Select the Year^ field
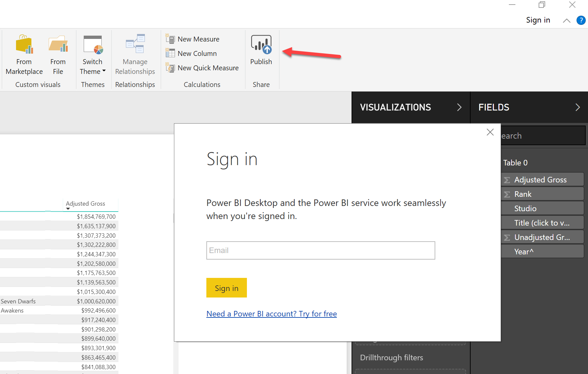Image resolution: width=588 pixels, height=374 pixels. 543,251
